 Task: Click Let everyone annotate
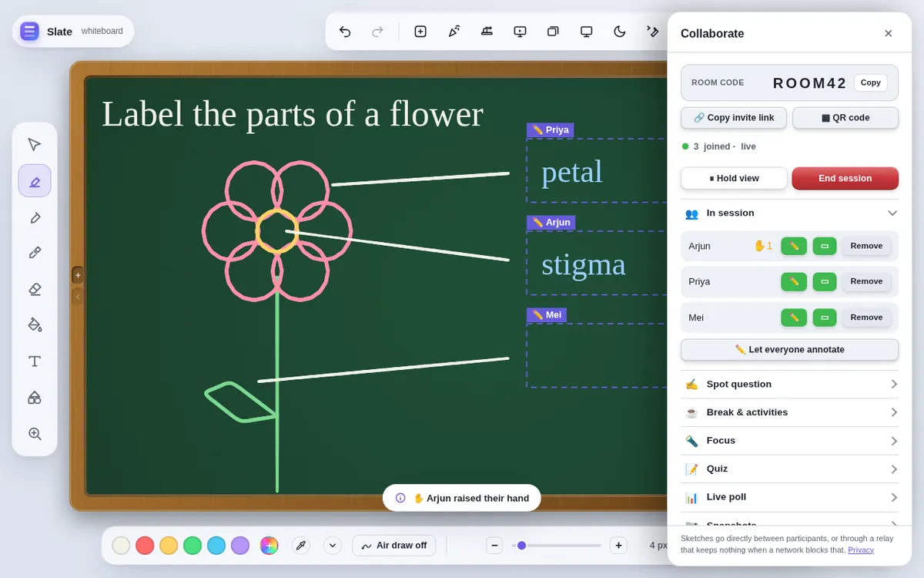(x=789, y=350)
